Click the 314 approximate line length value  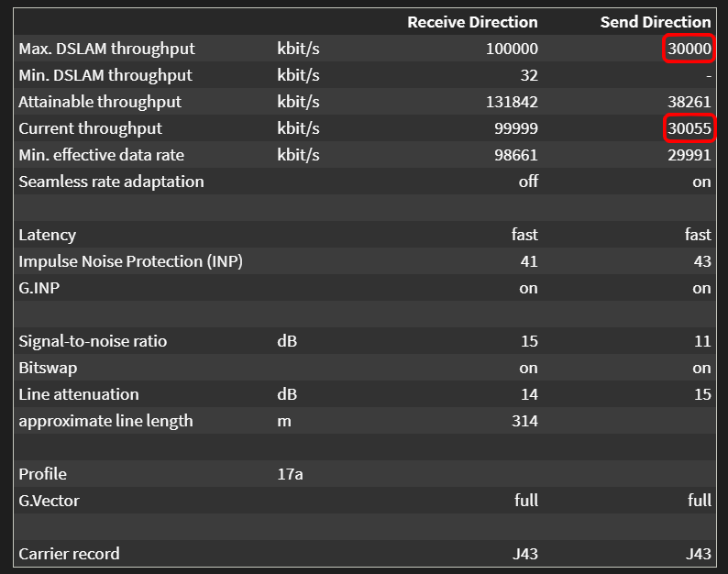pos(524,421)
